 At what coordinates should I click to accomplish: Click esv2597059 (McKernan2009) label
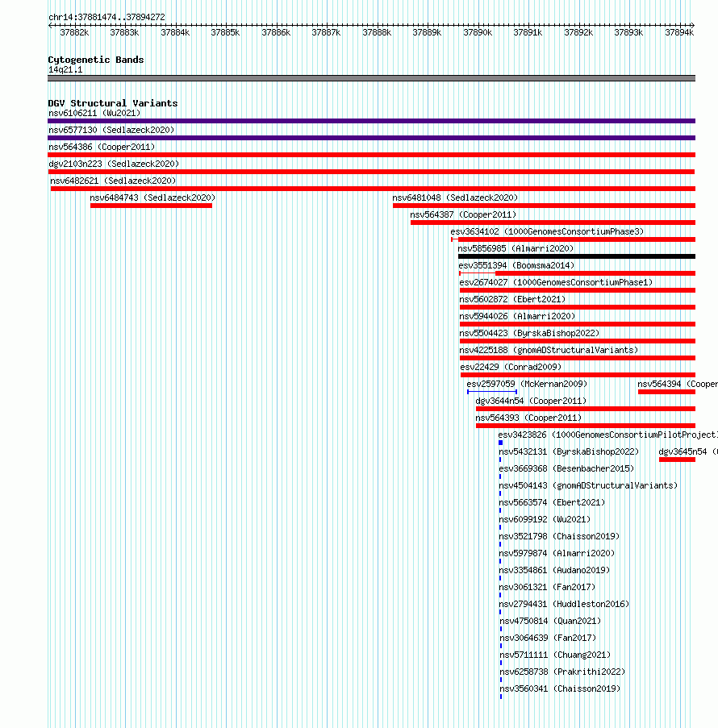527,384
